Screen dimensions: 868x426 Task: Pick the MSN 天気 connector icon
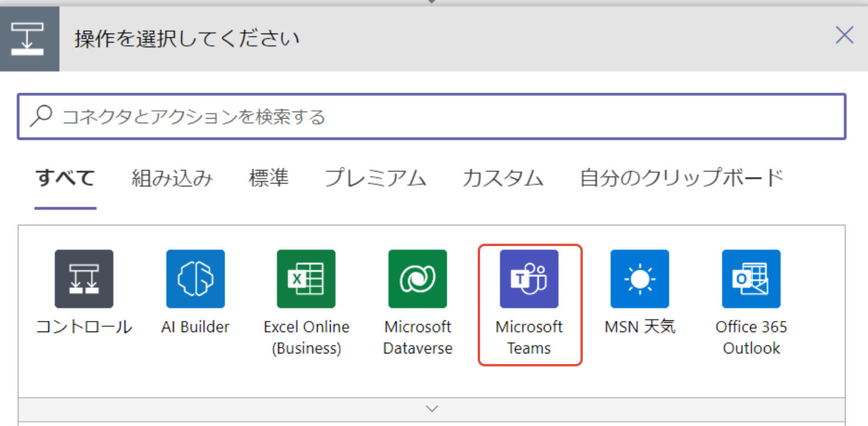[640, 278]
